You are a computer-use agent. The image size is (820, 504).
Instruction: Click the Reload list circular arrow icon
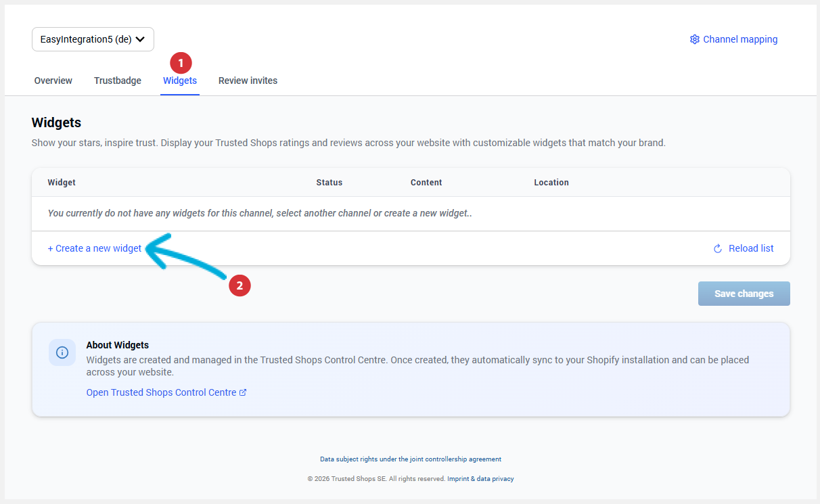coord(718,249)
